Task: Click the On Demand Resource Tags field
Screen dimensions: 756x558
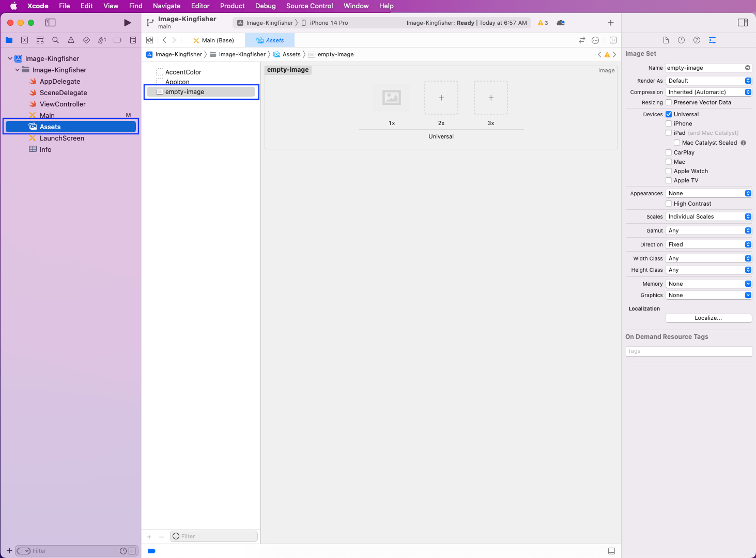Action: (x=688, y=351)
